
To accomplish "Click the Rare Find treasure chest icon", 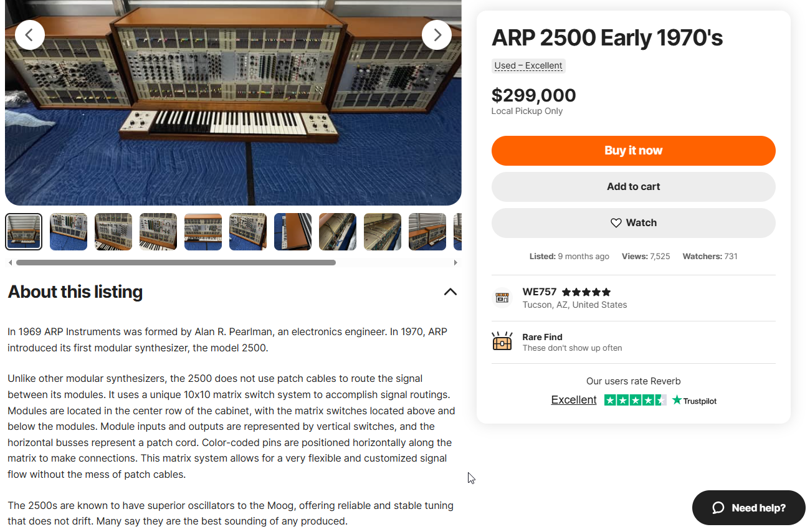I will click(502, 341).
